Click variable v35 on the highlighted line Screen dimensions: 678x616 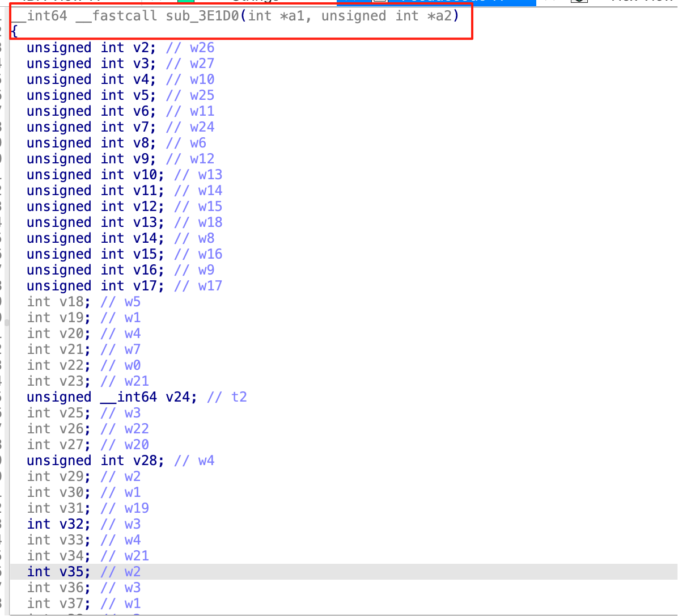pos(71,572)
